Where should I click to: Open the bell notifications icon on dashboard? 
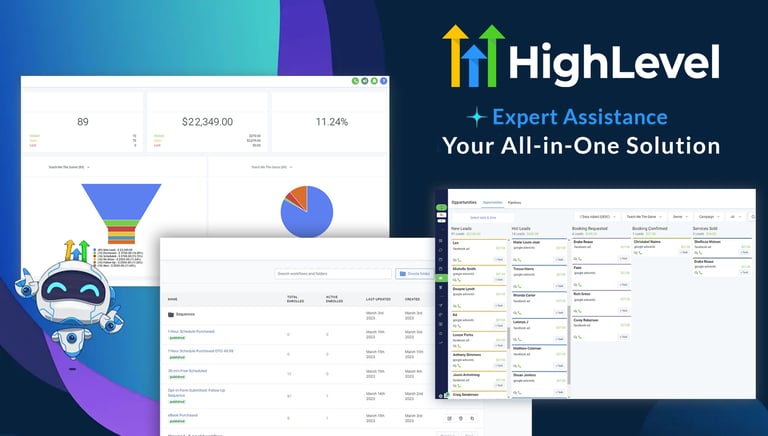click(x=374, y=81)
